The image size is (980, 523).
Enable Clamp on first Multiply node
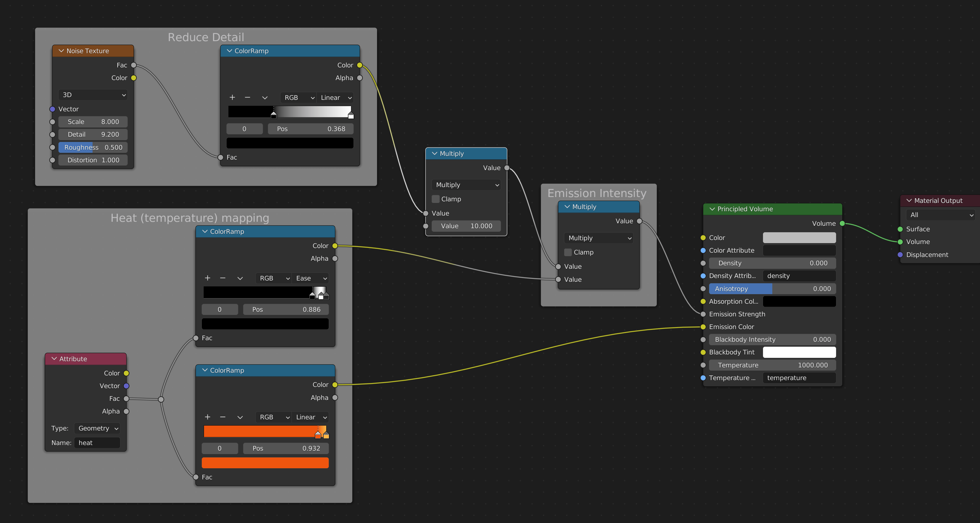[x=436, y=199]
